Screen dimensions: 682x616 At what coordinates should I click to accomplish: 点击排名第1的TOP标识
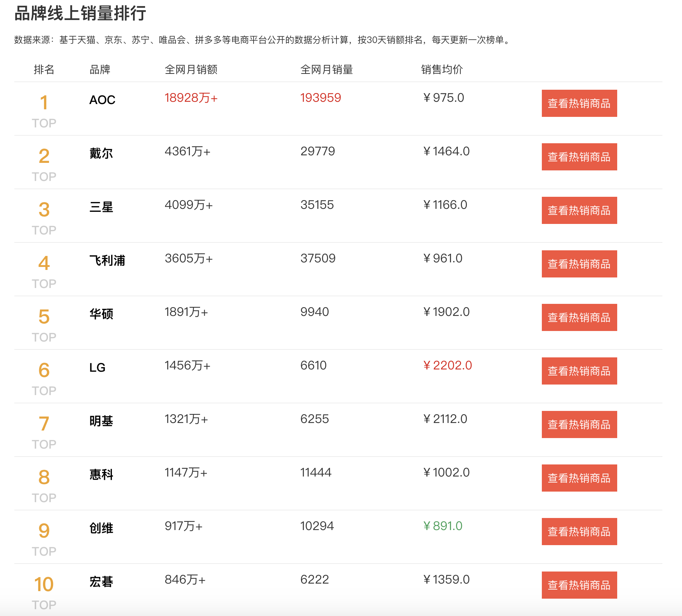44,122
